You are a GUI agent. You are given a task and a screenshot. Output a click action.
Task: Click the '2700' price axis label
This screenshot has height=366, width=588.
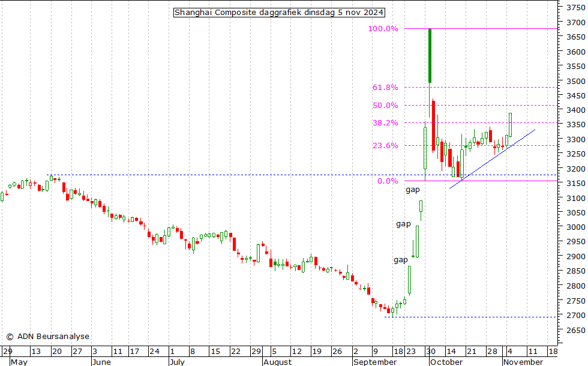(575, 316)
